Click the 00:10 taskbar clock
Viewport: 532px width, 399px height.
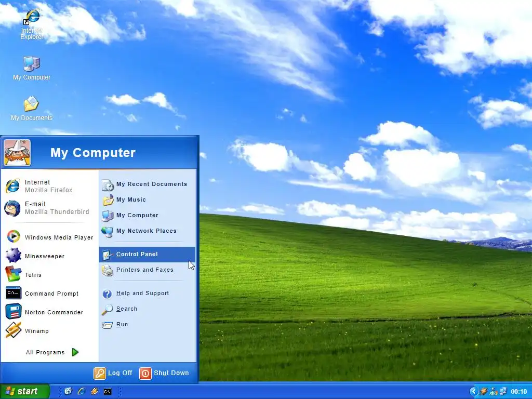point(519,392)
